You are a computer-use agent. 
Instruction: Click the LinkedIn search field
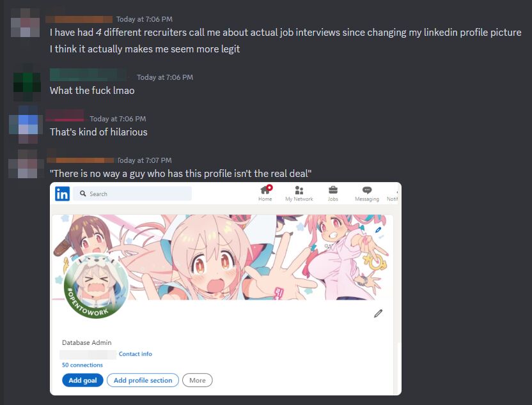coord(132,194)
